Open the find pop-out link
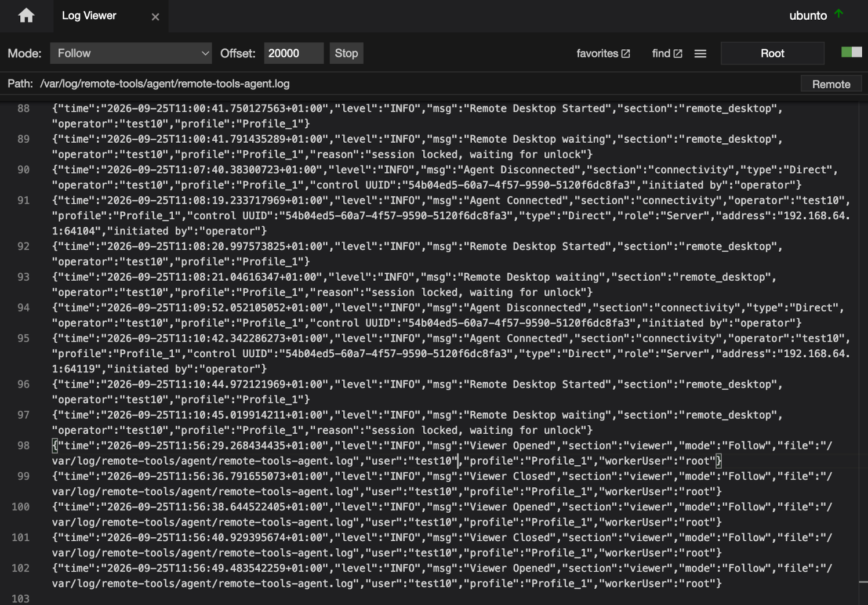868x605 pixels. [x=667, y=53]
